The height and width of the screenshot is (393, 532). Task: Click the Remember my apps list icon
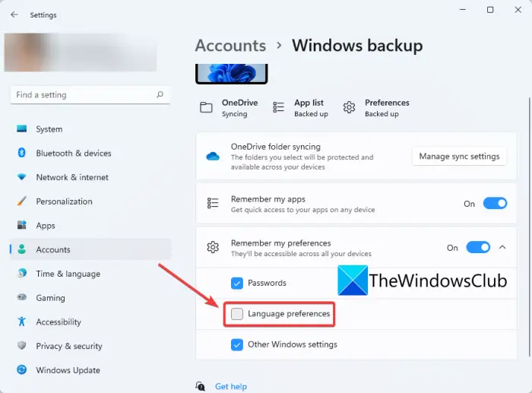[x=213, y=203]
